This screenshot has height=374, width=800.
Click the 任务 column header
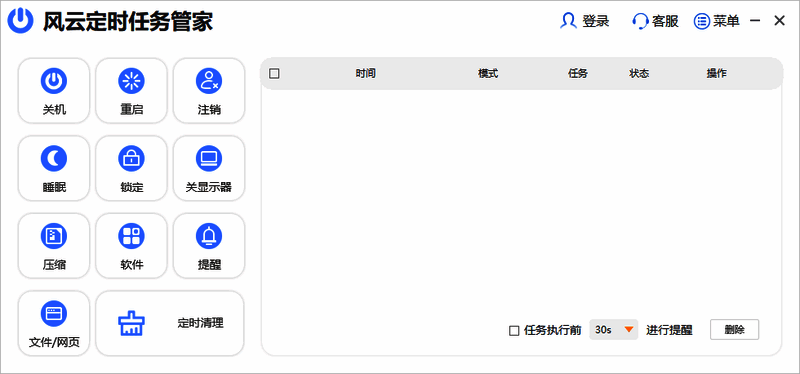tap(578, 73)
